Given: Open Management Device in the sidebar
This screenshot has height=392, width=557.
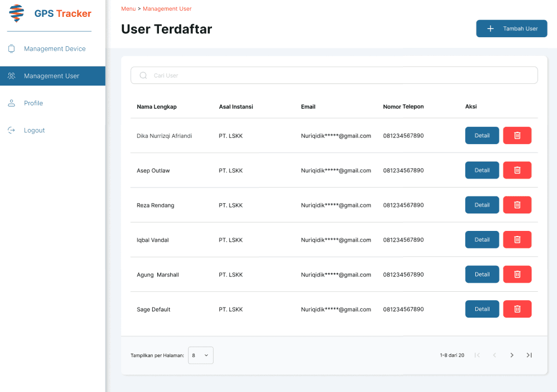Looking at the screenshot, I should [x=54, y=49].
